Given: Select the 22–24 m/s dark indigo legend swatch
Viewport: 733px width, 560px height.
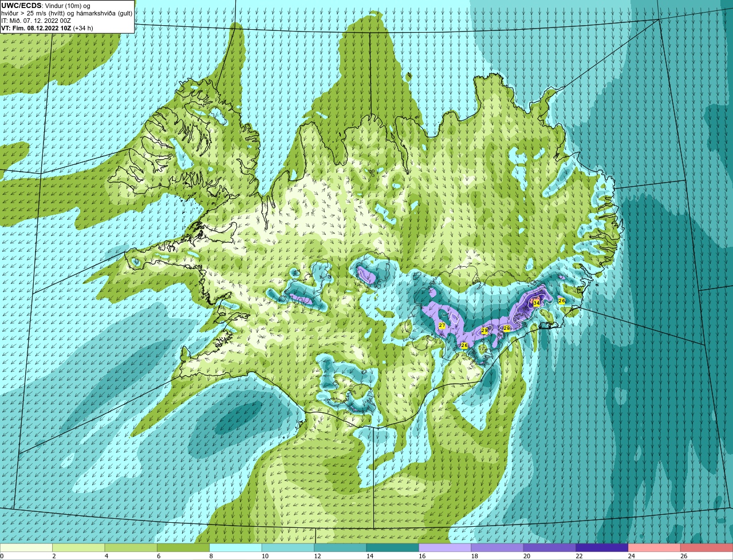Looking at the screenshot, I should pos(602,547).
